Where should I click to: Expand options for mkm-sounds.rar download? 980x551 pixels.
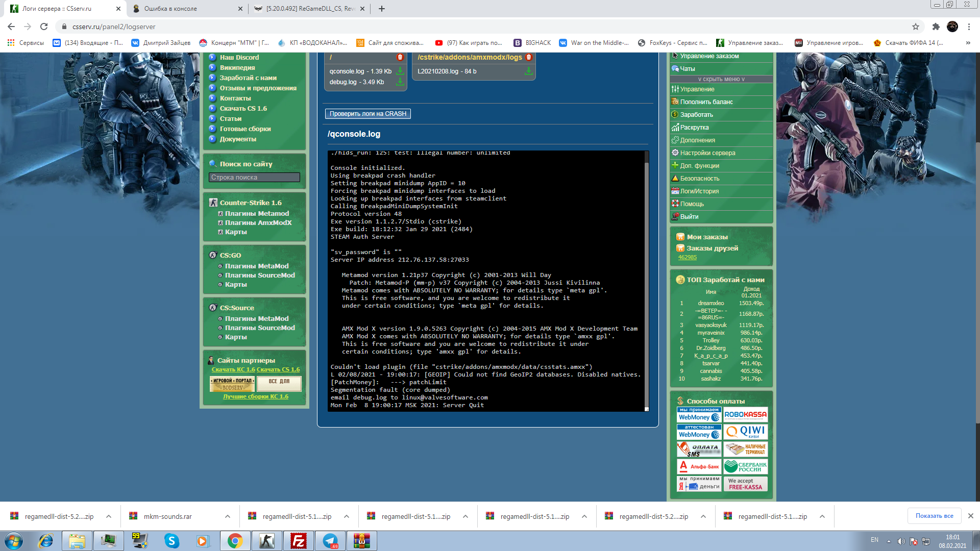[x=228, y=516]
